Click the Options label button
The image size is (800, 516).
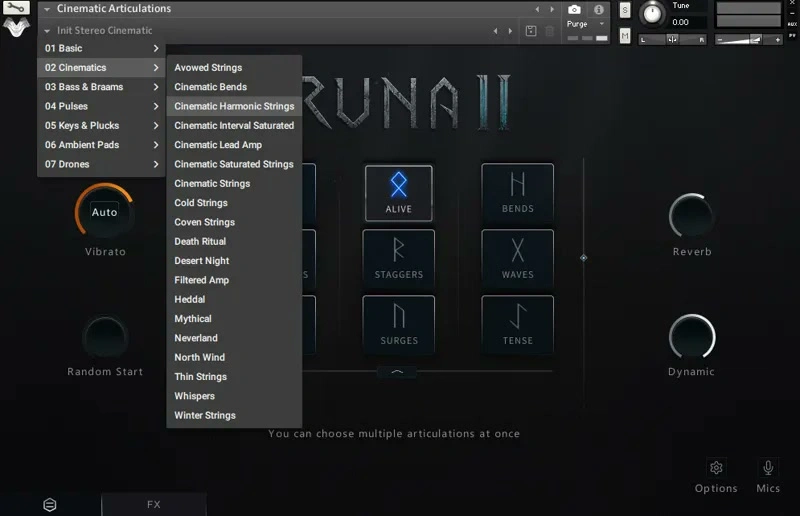[x=716, y=488]
